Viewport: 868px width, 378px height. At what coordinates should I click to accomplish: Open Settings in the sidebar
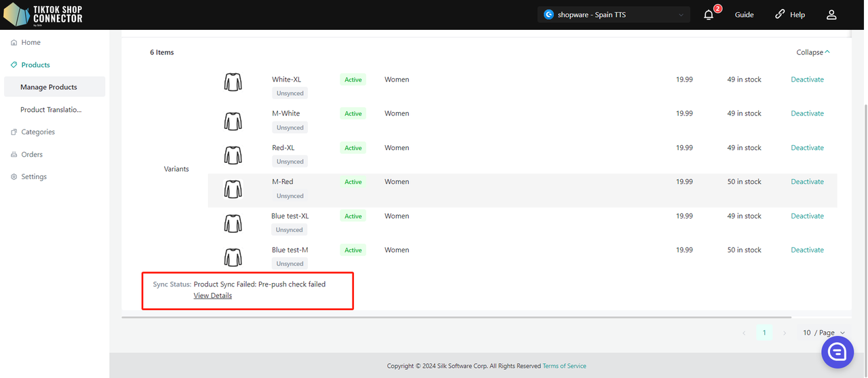click(x=33, y=176)
